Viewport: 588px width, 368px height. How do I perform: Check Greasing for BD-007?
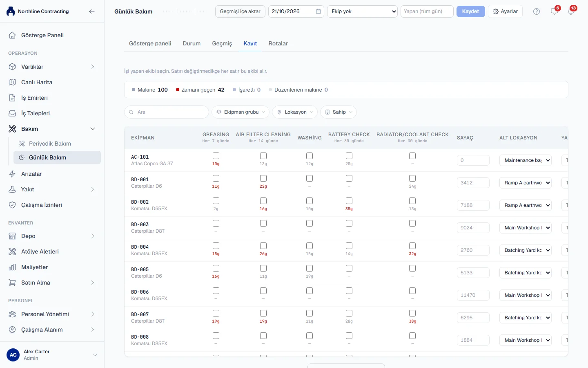coord(216,313)
